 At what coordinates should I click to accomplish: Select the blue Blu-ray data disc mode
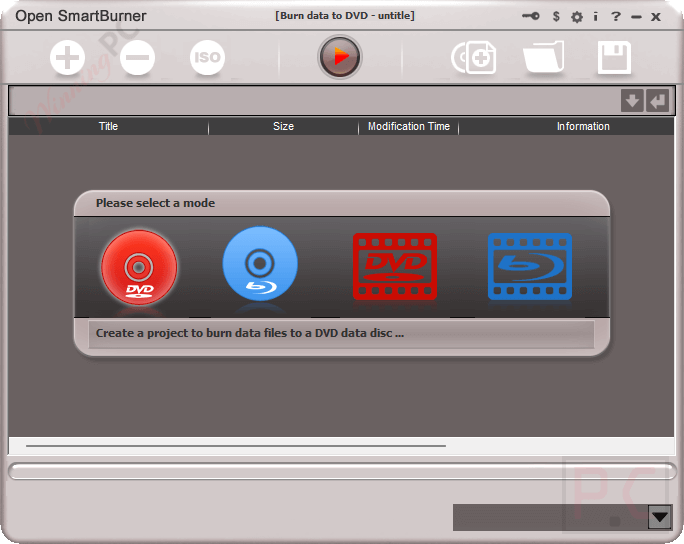[260, 263]
